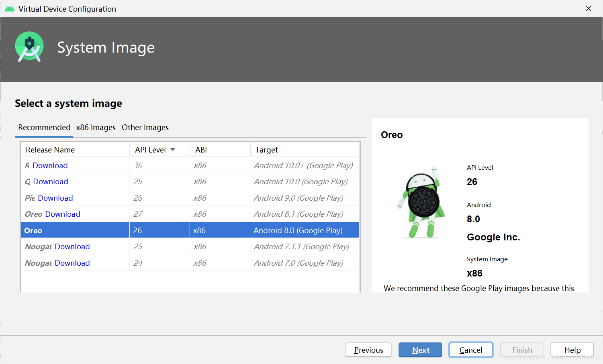Click the Oreo heading in details panel
603x364 pixels.
click(x=392, y=135)
